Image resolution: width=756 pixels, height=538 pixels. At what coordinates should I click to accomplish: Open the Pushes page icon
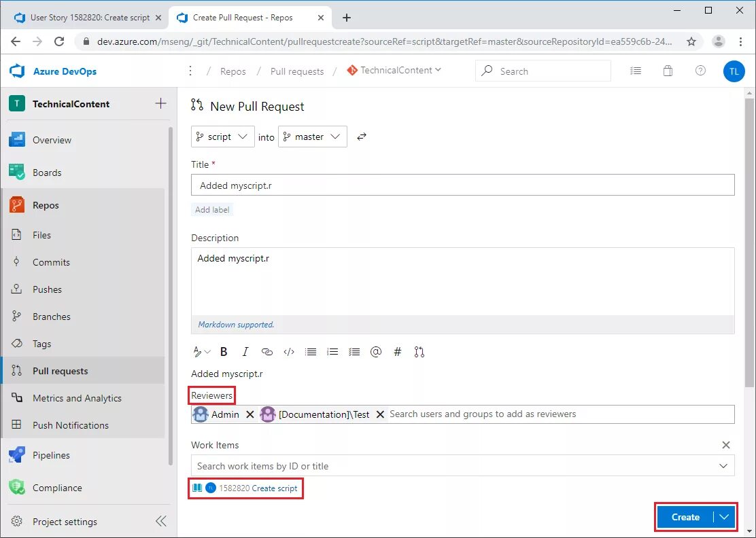pyautogui.click(x=16, y=289)
